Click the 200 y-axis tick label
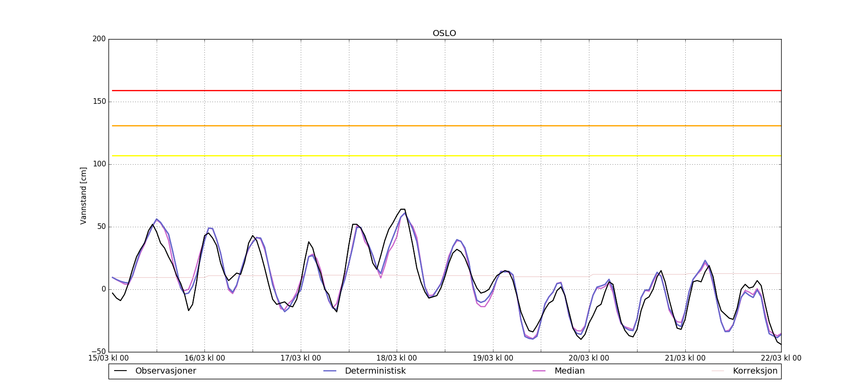This screenshot has height=391, width=868. point(99,39)
